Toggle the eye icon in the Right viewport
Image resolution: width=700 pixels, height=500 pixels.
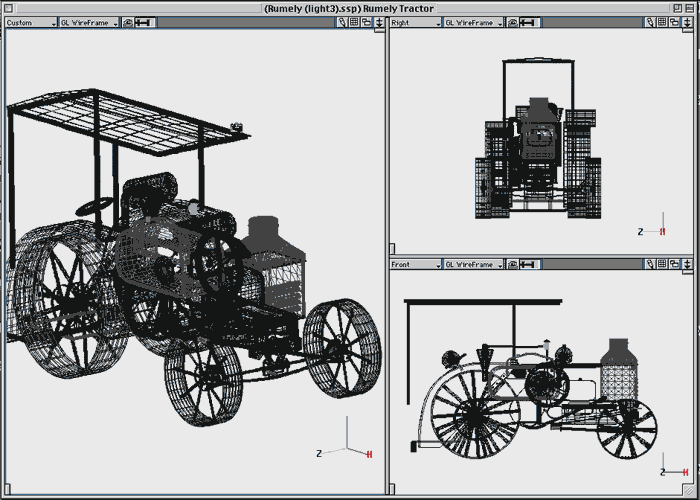[512, 22]
